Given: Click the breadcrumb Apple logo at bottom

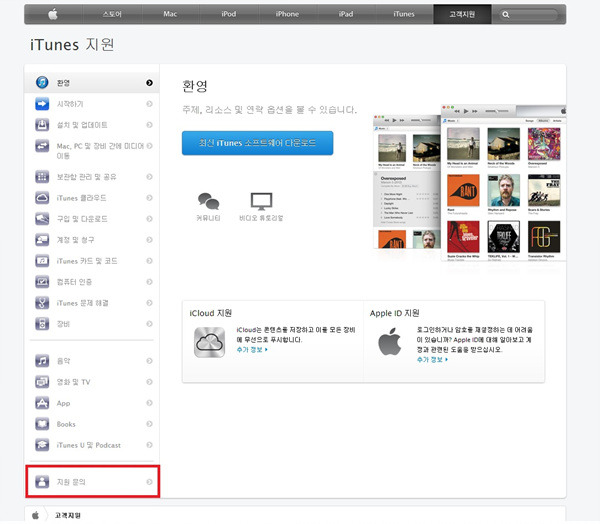Looking at the screenshot, I should (35, 515).
